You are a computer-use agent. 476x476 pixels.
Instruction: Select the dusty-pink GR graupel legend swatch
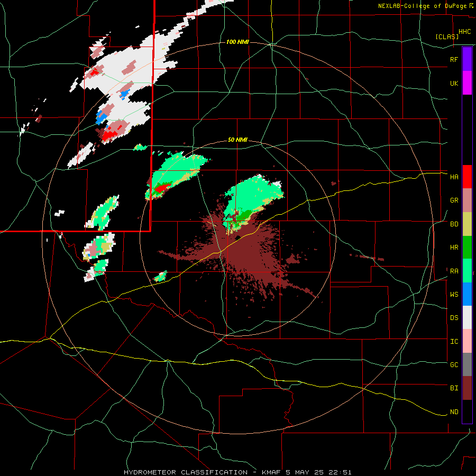[467, 200]
